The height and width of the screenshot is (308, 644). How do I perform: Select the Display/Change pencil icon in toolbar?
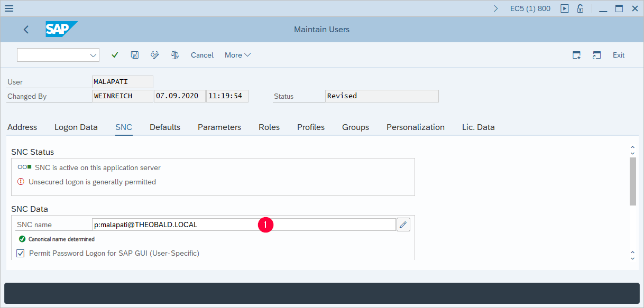tap(154, 55)
